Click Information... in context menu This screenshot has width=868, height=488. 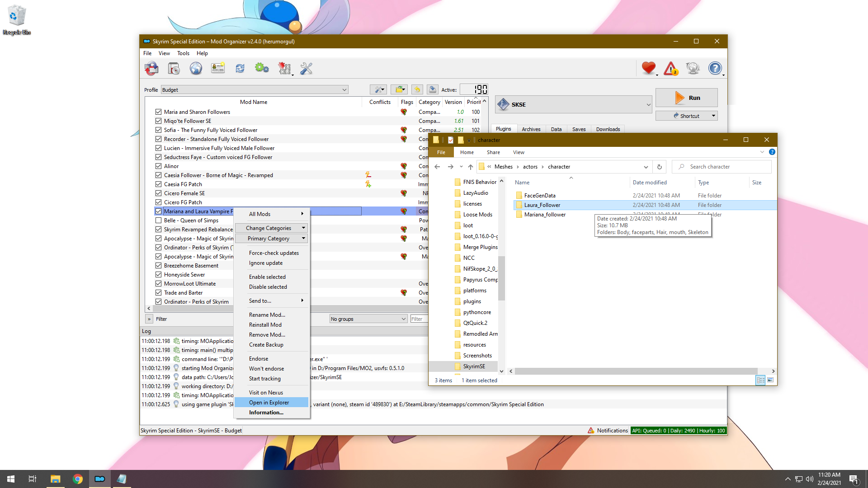pos(272,413)
